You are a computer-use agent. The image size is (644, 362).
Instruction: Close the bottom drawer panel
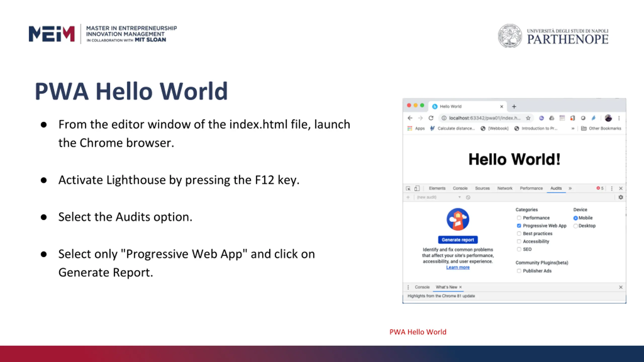pyautogui.click(x=621, y=287)
